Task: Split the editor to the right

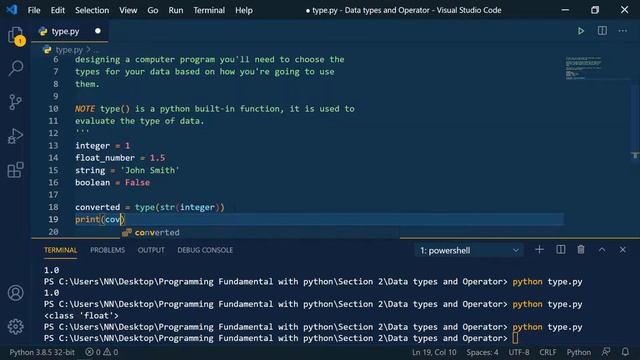Action: click(602, 31)
